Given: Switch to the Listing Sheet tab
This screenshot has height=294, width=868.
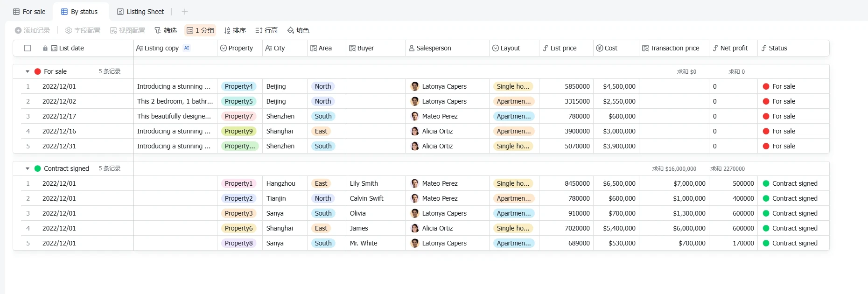Looking at the screenshot, I should (140, 12).
